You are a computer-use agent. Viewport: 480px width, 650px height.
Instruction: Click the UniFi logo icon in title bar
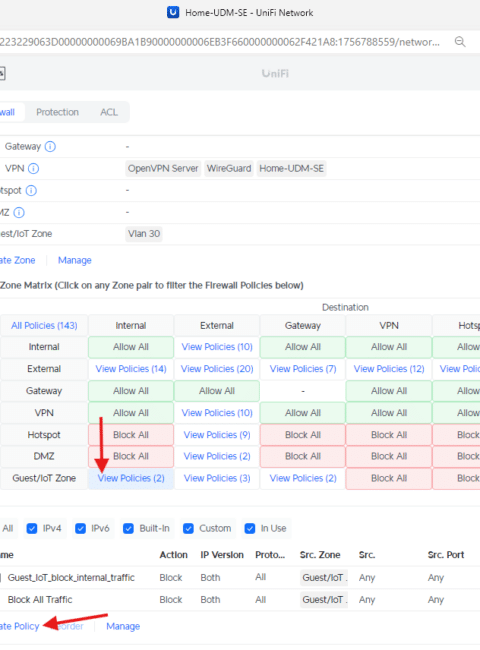173,12
